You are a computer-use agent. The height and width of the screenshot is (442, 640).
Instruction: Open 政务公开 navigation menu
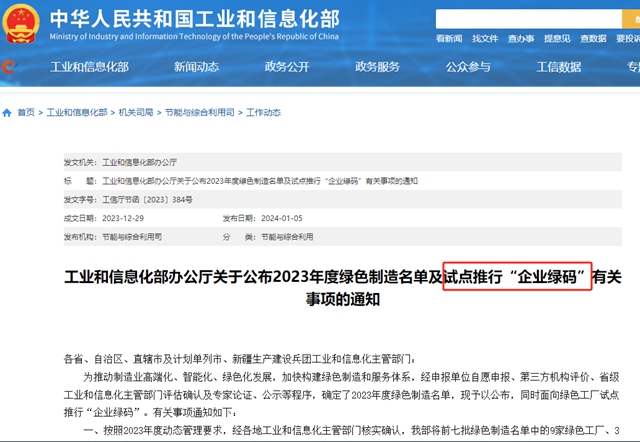pos(287,67)
